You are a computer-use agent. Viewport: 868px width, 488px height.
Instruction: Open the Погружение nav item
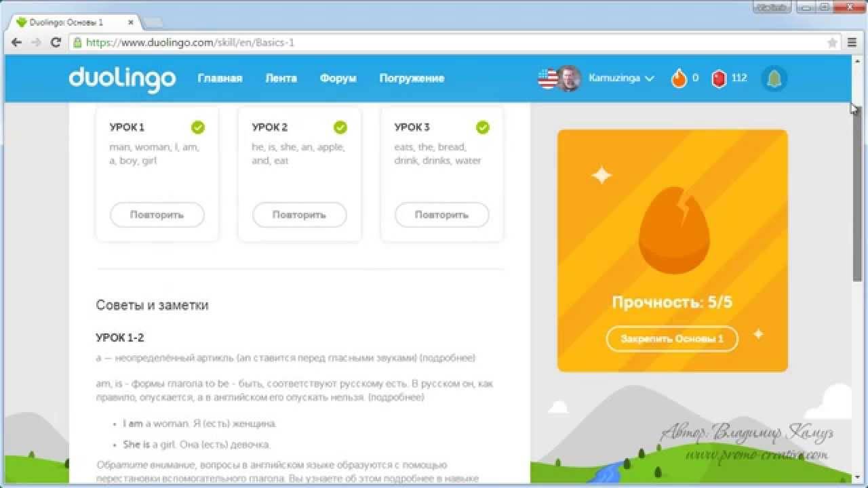pyautogui.click(x=412, y=79)
